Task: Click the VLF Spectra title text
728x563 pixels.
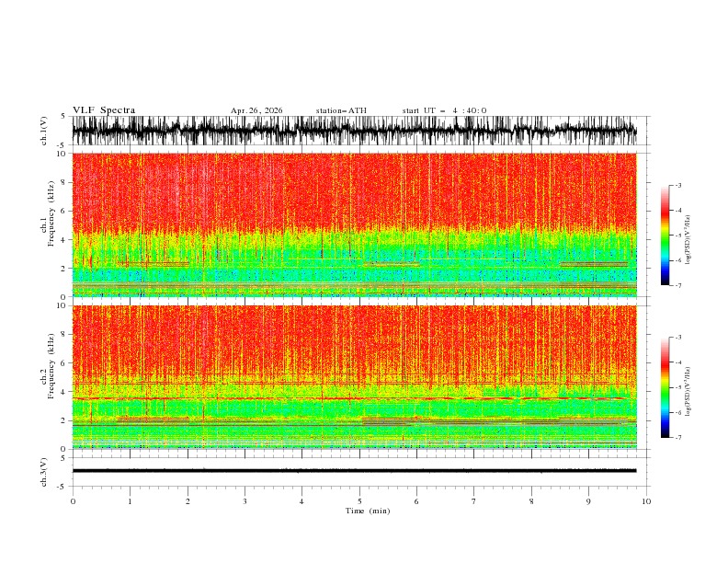Action: point(104,110)
